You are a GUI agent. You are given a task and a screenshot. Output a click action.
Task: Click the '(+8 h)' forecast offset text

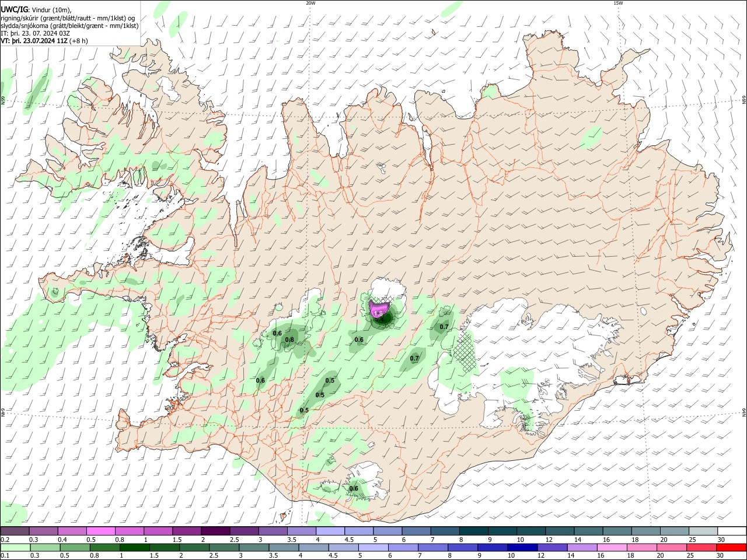(79, 41)
